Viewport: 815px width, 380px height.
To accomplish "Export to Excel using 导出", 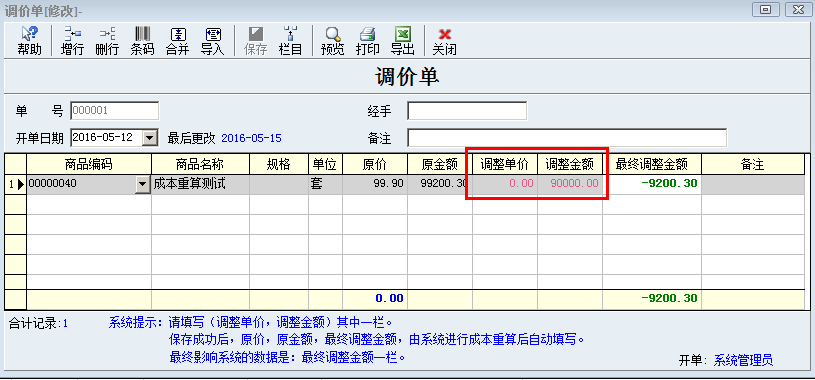I will pos(403,41).
